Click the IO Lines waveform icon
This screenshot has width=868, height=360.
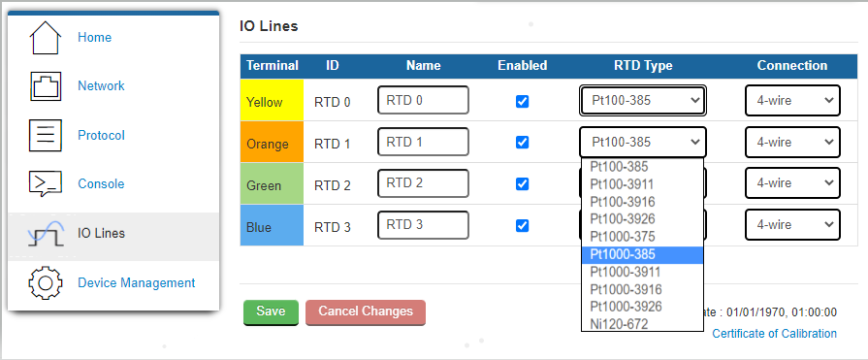[x=46, y=233]
